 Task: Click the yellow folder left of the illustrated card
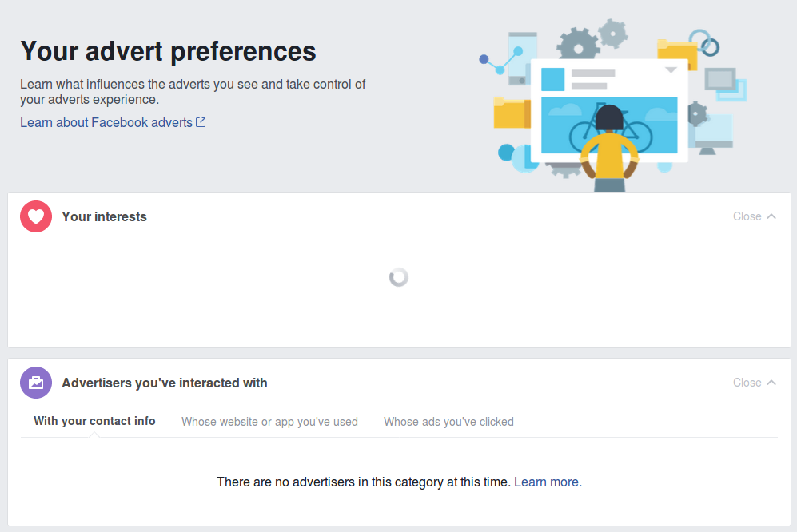[512, 113]
